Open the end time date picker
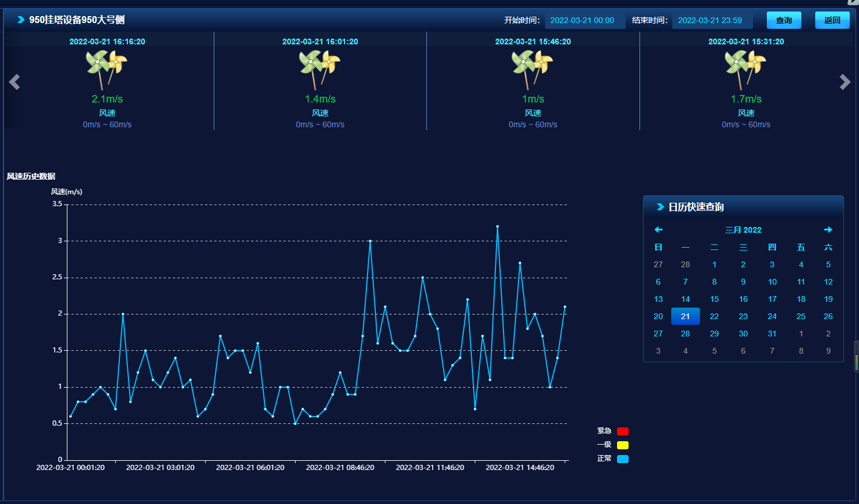Screen dimensions: 859x504 pos(712,20)
